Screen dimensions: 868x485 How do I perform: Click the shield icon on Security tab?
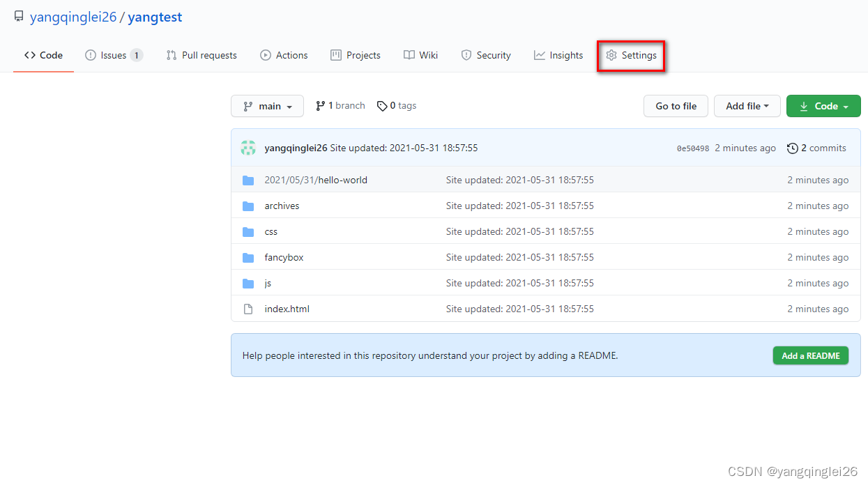tap(466, 55)
